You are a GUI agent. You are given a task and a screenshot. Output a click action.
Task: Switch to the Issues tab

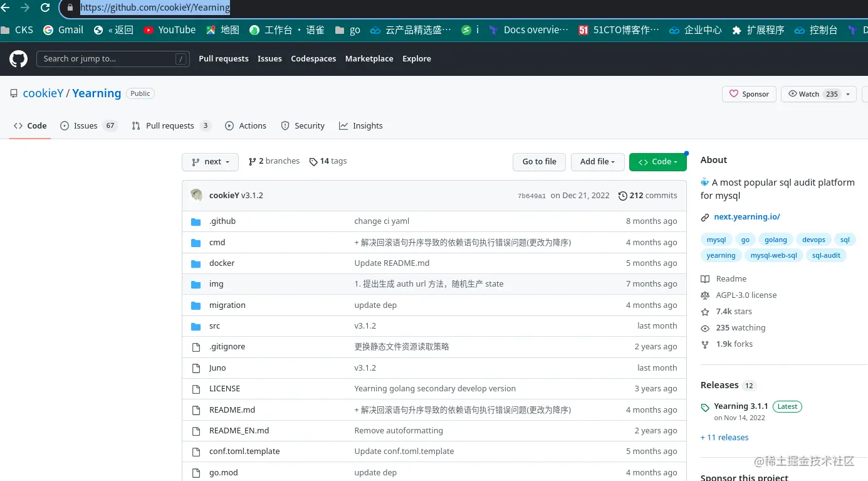[x=88, y=126]
